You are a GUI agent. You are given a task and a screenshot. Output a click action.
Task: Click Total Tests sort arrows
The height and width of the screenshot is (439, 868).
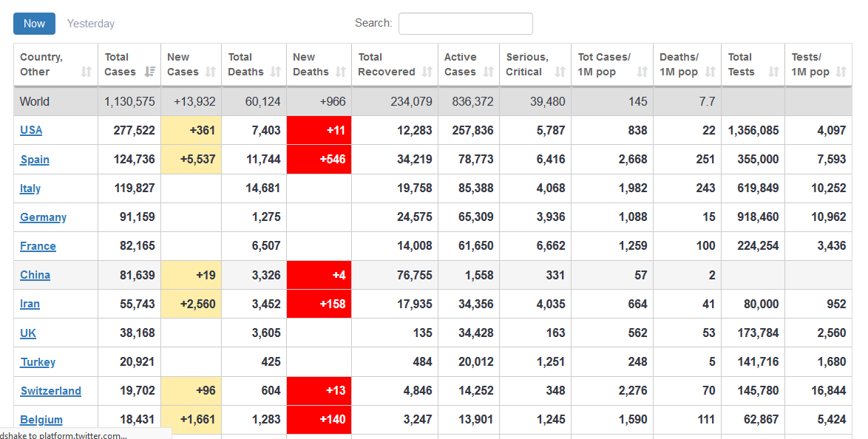[x=774, y=72]
